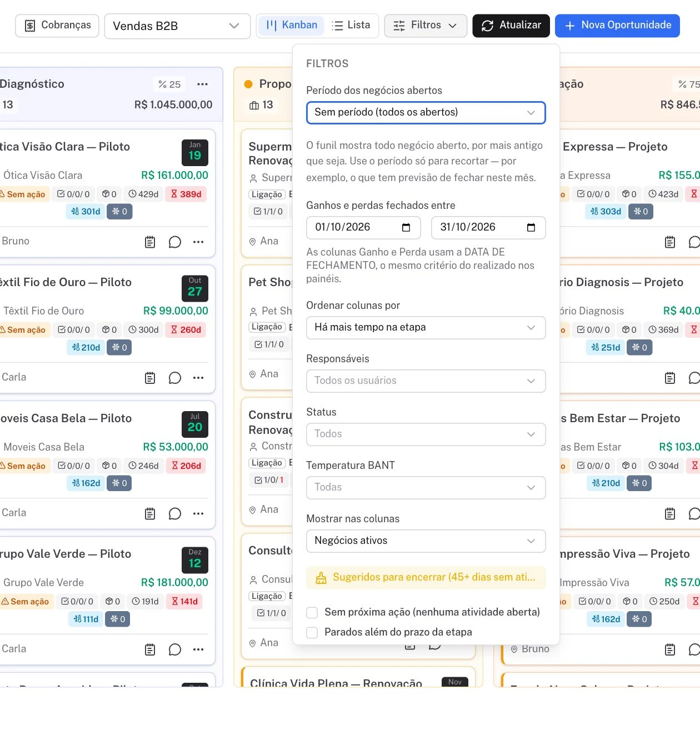Screen dimensions: 700x750
Task: Open comments on Moveis Casa Bela card
Action: 175,514
